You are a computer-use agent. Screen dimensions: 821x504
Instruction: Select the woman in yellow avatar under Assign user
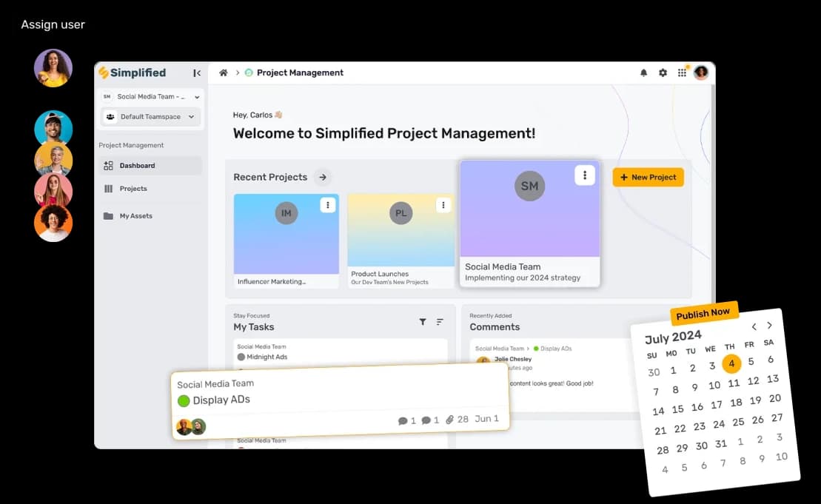coord(53,68)
